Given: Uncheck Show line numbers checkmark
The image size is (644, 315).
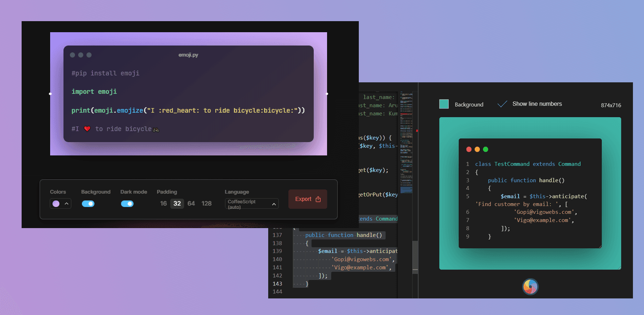Looking at the screenshot, I should pos(502,104).
